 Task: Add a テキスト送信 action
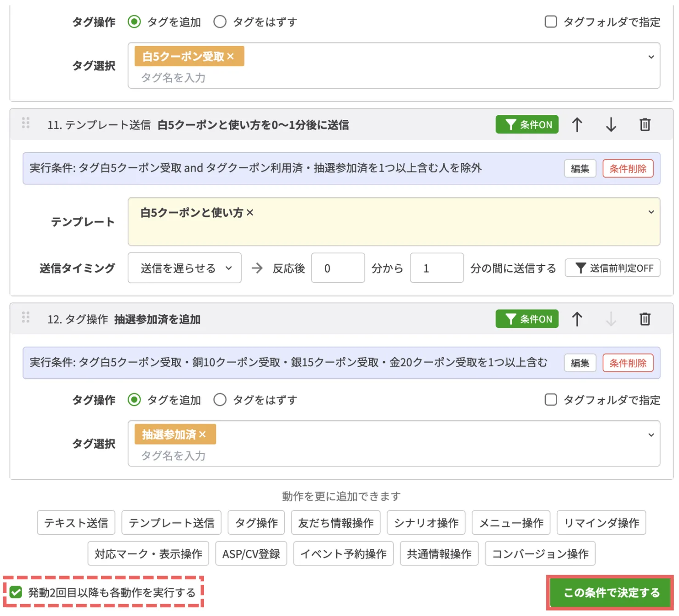pyautogui.click(x=76, y=523)
